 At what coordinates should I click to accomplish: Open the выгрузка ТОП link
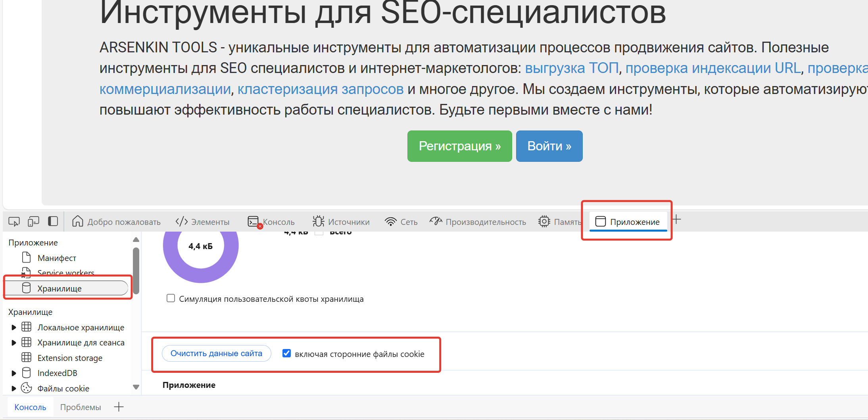pyautogui.click(x=572, y=68)
